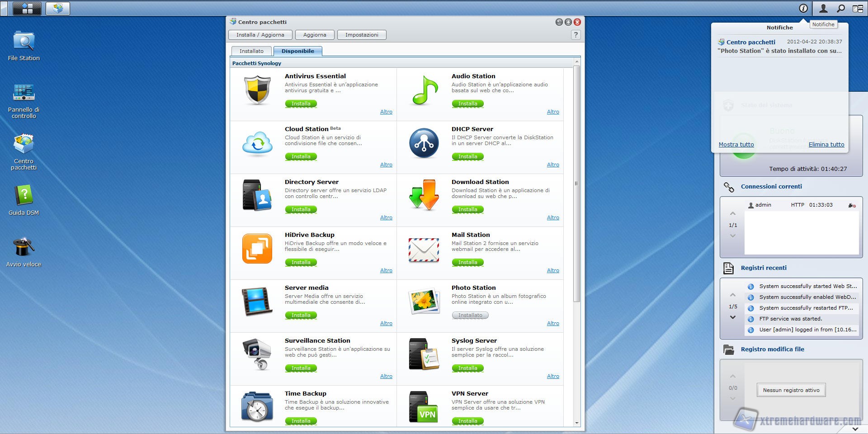Switch to the Installato tab

coord(251,51)
